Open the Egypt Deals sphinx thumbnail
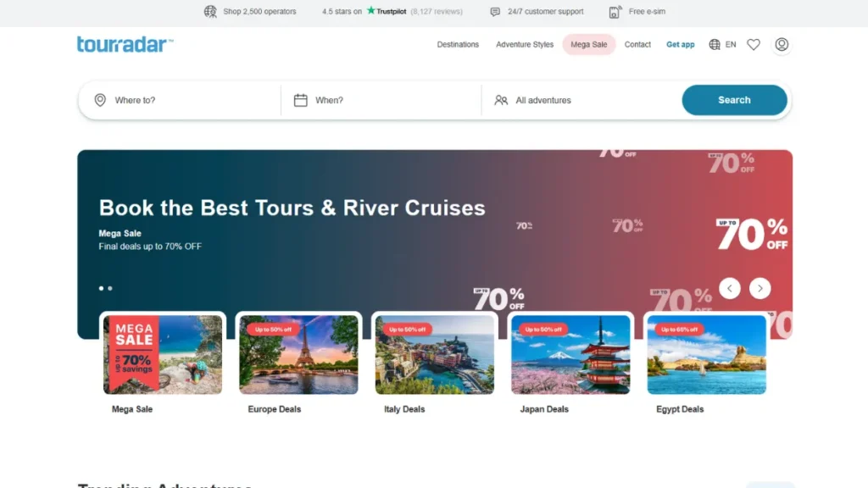The height and width of the screenshot is (488, 868). pos(707,355)
